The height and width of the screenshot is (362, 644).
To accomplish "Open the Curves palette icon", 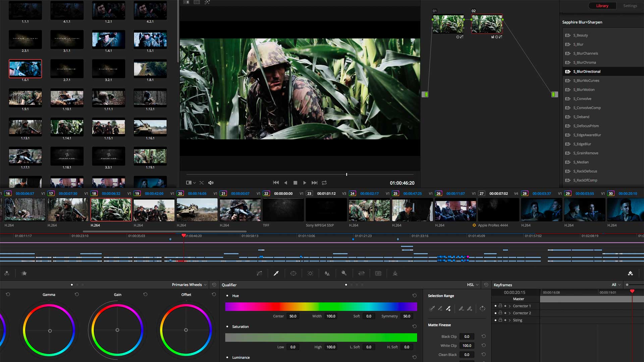I will [x=259, y=274].
